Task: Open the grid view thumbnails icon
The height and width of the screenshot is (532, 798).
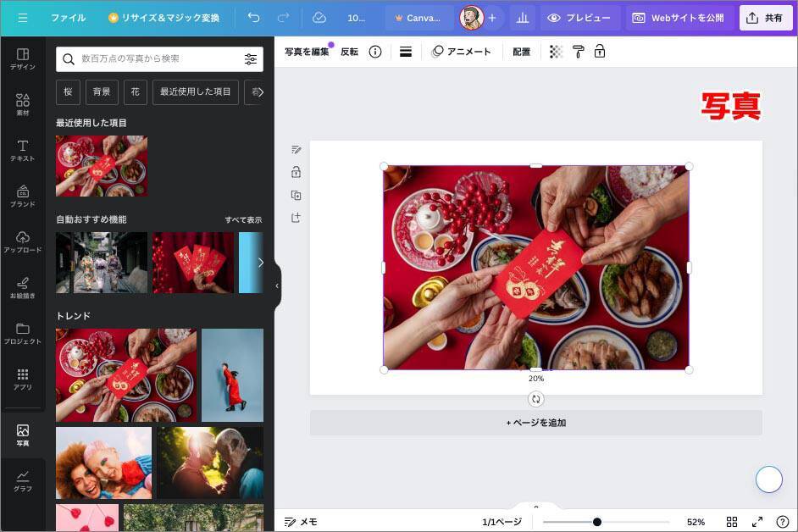Action: point(732,522)
